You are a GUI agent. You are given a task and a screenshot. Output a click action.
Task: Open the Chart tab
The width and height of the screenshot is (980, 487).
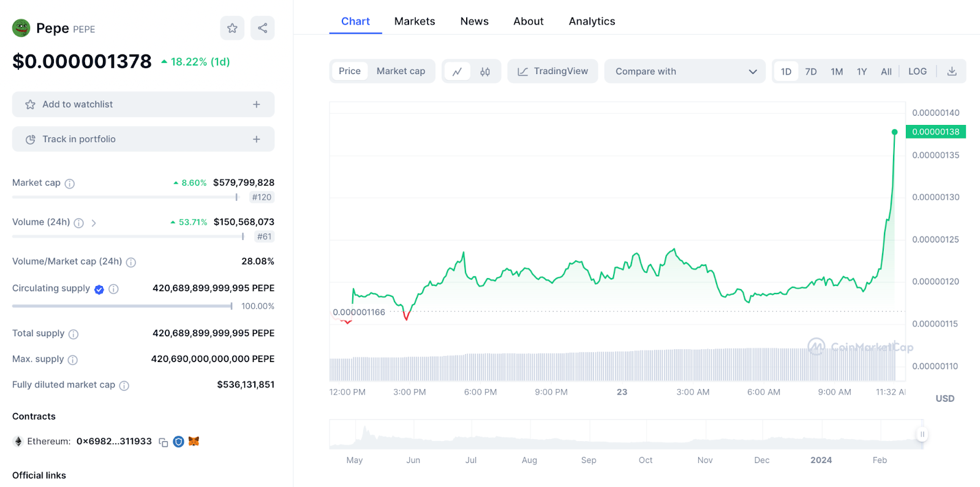[x=355, y=21]
